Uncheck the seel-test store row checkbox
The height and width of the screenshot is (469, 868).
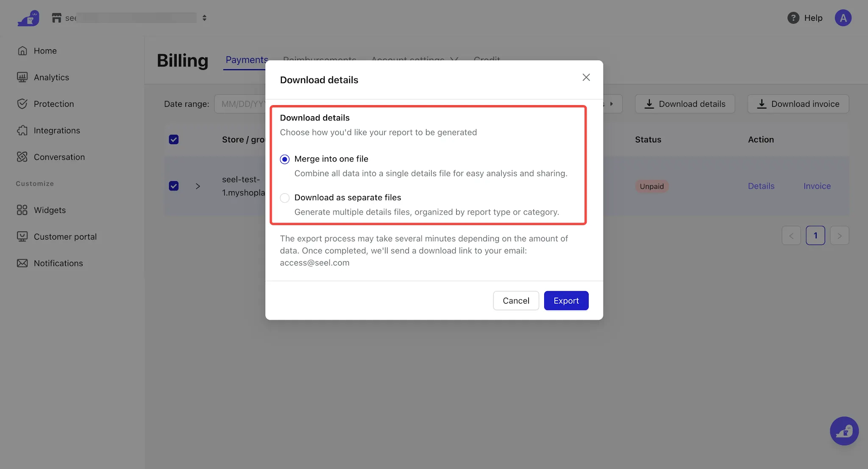[x=174, y=186]
